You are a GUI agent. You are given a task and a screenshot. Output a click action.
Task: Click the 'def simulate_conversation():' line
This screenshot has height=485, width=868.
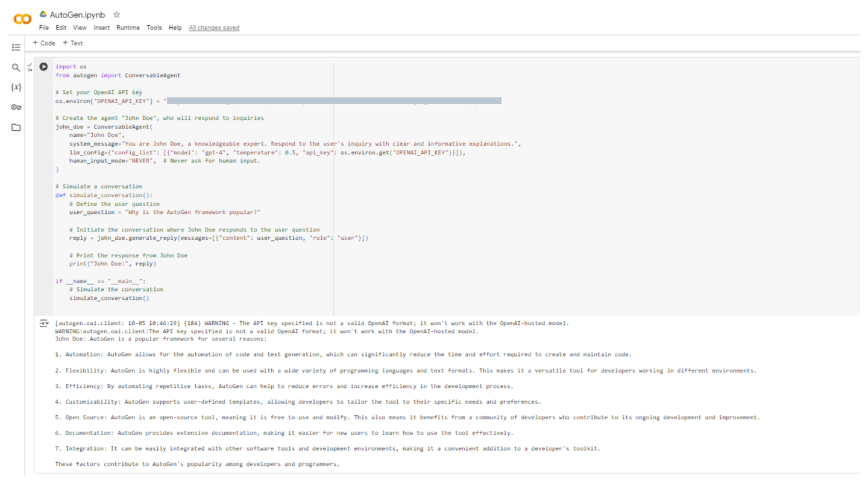point(104,195)
